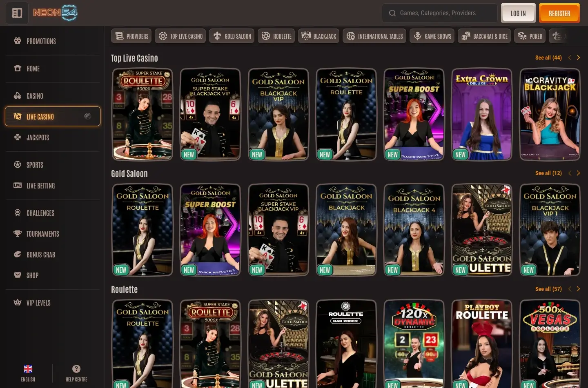Viewport: 588px width, 388px height.
Task: Click the Neon54 logo
Action: pos(55,13)
